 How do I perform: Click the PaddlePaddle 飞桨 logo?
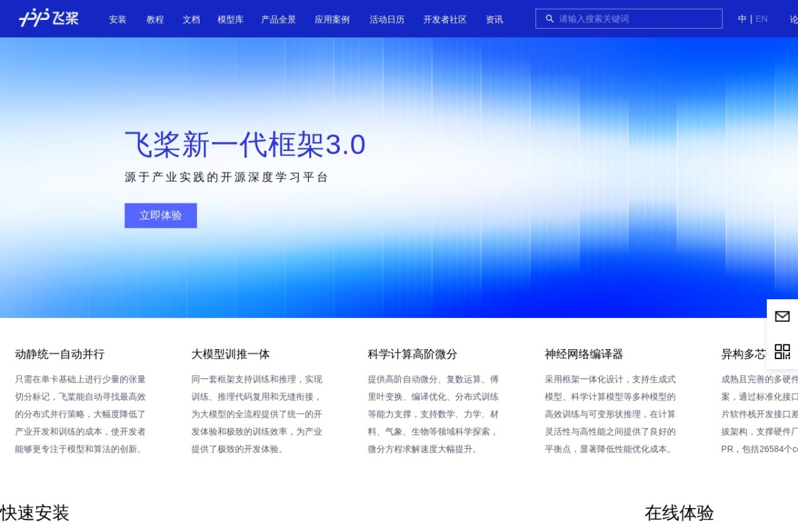(49, 18)
